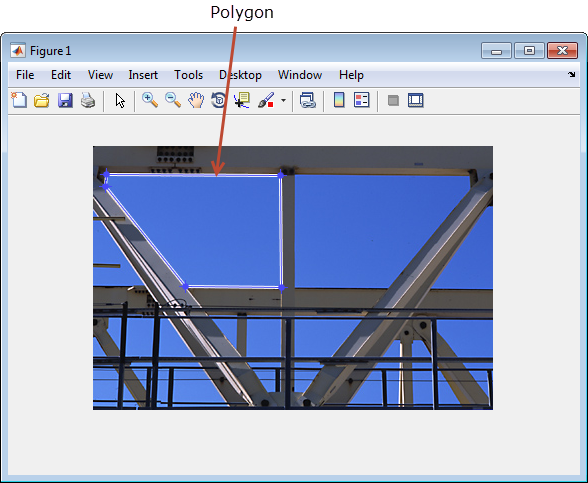Click the MATLAB logo in title bar
The image size is (588, 483).
pyautogui.click(x=18, y=50)
